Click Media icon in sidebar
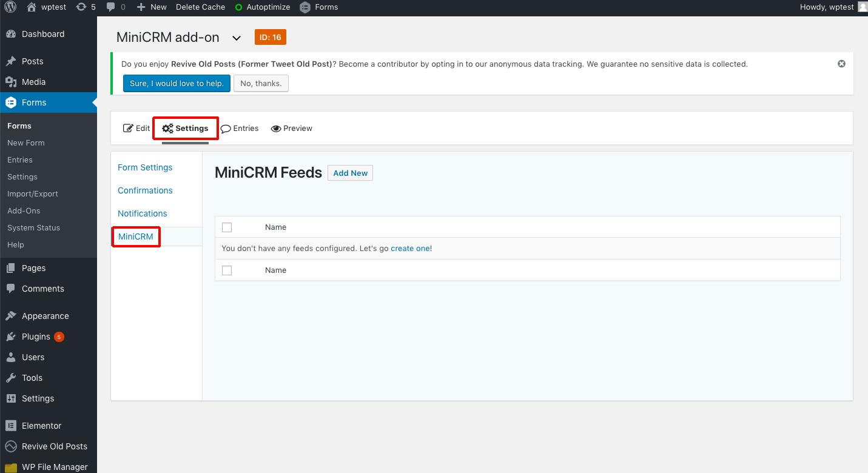The image size is (868, 473). (x=11, y=82)
